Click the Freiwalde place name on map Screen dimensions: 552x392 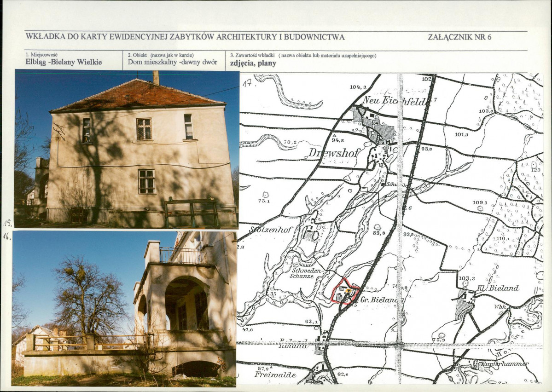pos(275,375)
